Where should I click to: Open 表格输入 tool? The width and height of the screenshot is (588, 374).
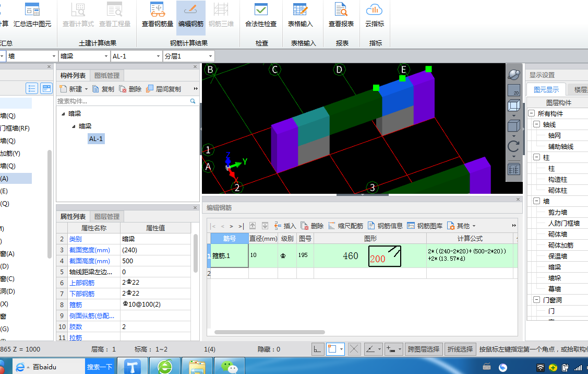coord(301,15)
